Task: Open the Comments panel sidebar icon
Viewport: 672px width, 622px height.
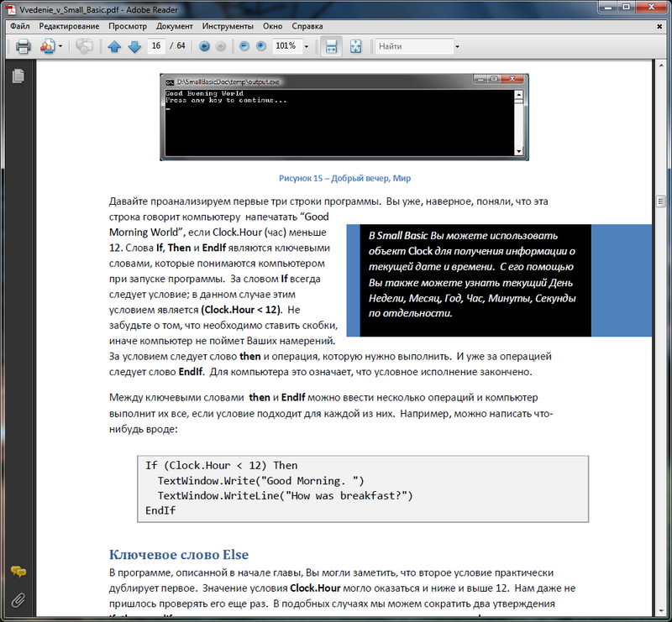Action: (18, 572)
